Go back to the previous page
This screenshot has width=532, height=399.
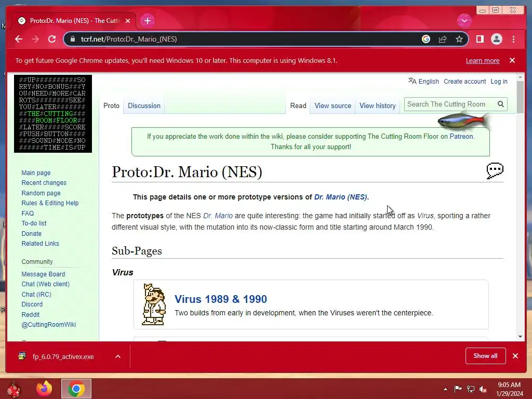(19, 39)
